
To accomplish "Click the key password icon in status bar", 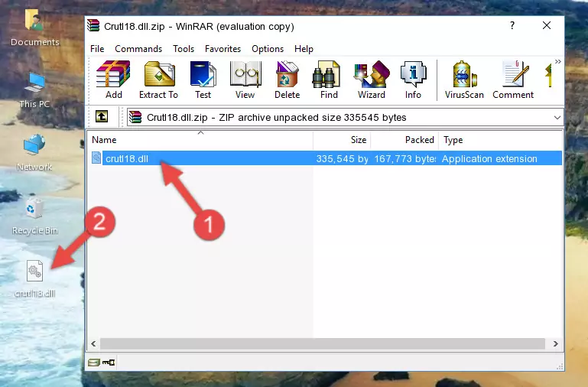I will pos(109,363).
